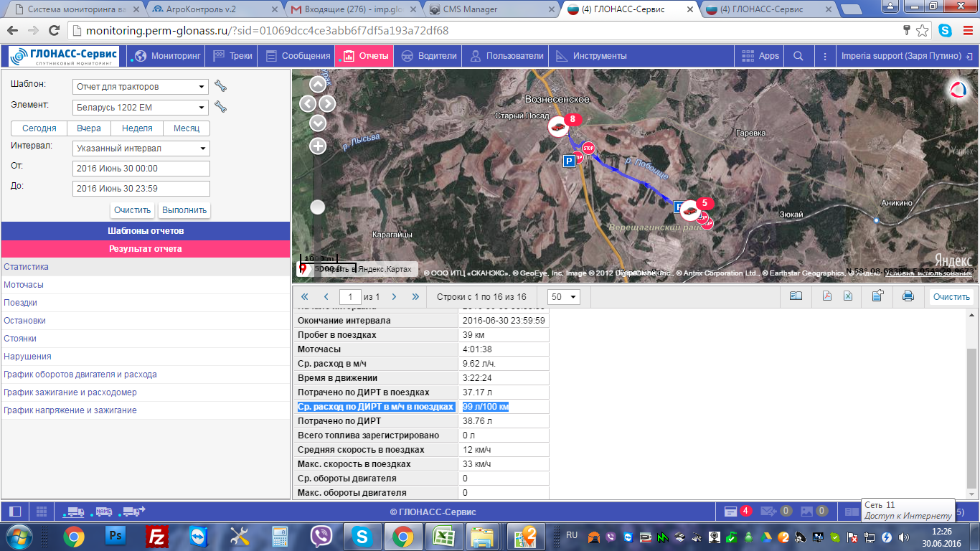Open the Моточасы report section

tap(24, 285)
